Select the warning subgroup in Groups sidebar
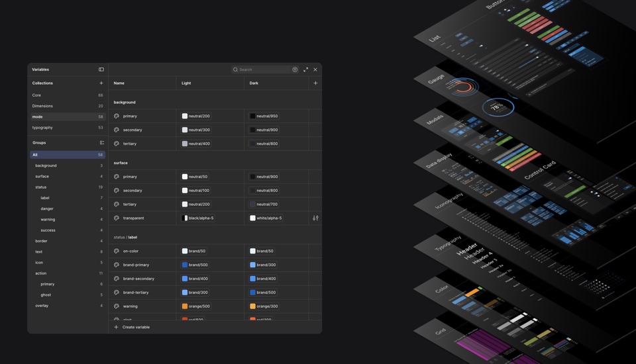 click(68, 219)
